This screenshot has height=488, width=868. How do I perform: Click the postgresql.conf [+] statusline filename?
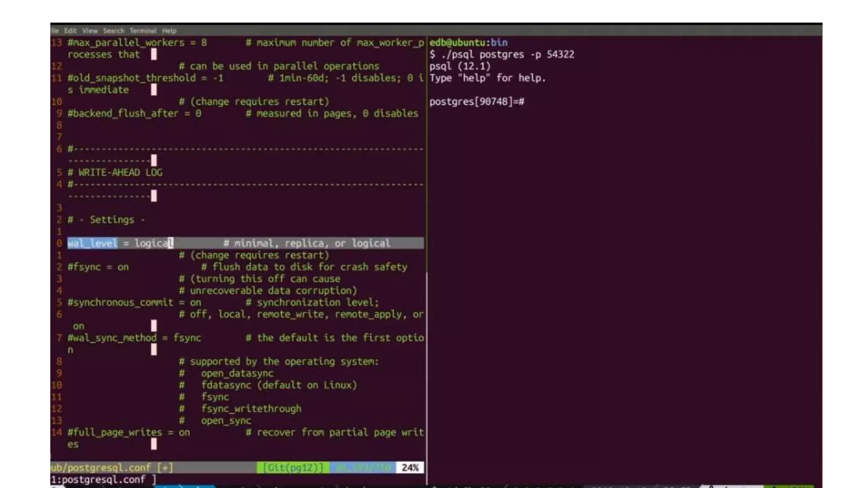(111, 468)
